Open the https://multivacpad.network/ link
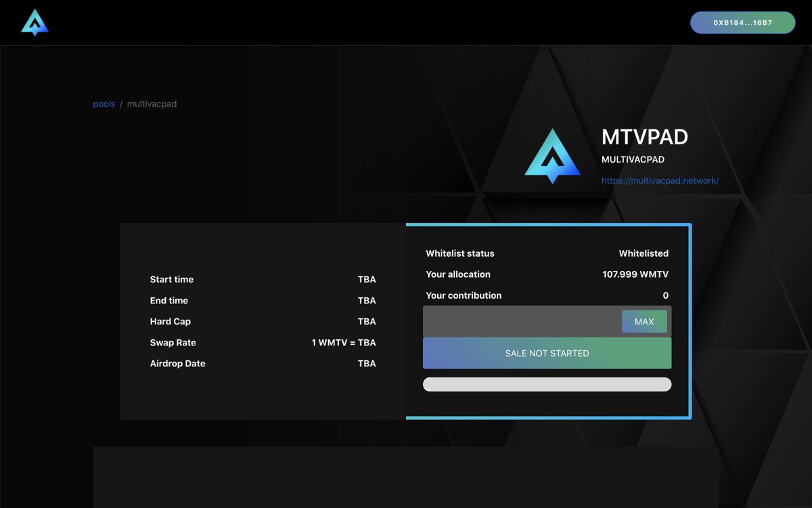This screenshot has width=812, height=508. [x=660, y=181]
